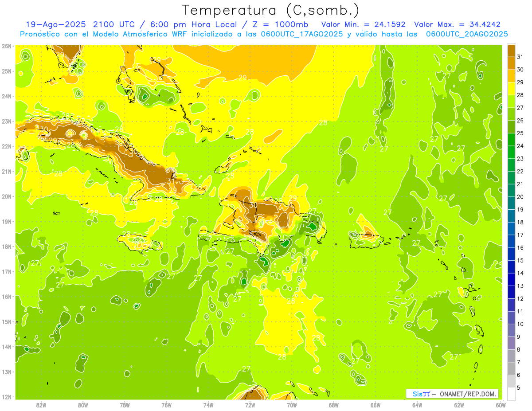Image resolution: width=532 pixels, height=411 pixels.
Task: Click the legend value "20"
Action: (x=520, y=197)
